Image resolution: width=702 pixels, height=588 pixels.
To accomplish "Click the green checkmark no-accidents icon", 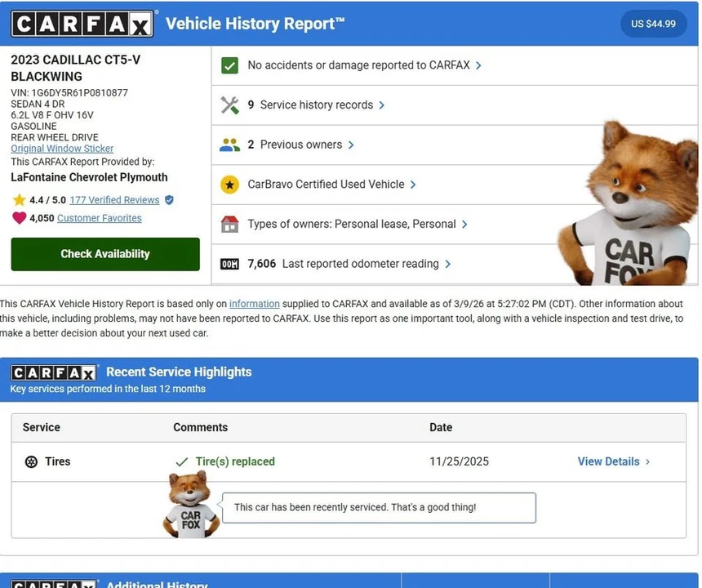I will click(x=229, y=65).
